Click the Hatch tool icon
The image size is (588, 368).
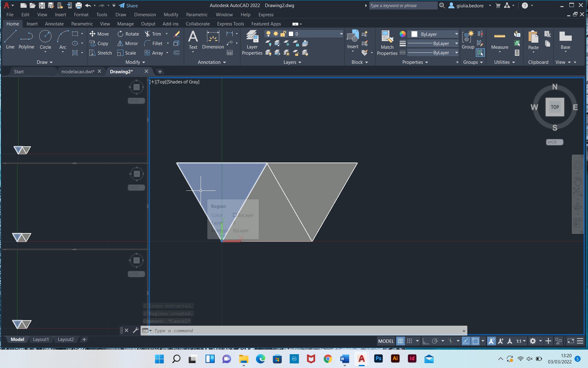pyautogui.click(x=75, y=53)
